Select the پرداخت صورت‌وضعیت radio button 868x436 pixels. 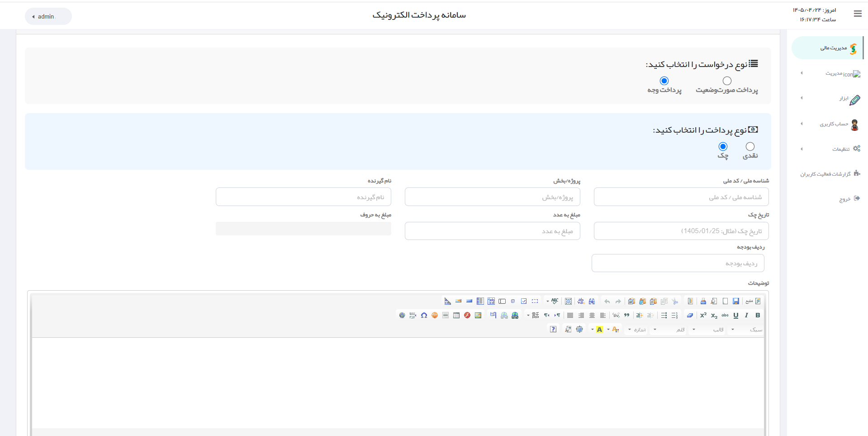(727, 81)
